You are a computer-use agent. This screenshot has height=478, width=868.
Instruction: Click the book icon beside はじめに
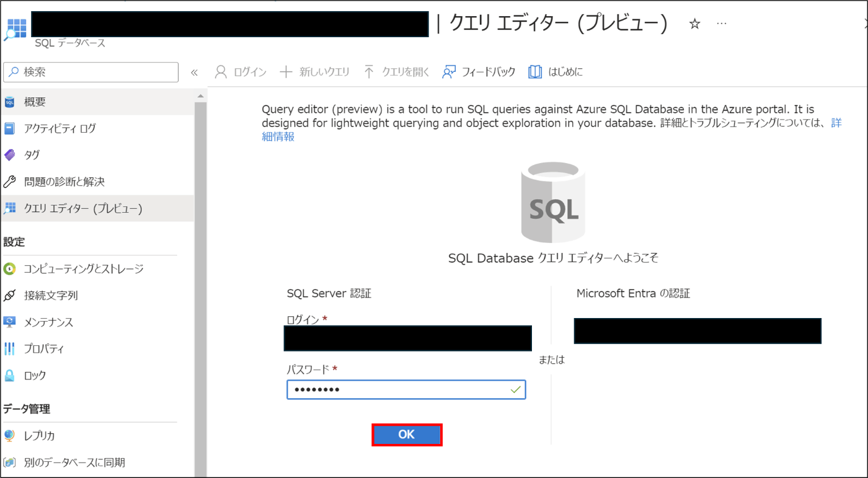[x=535, y=72]
